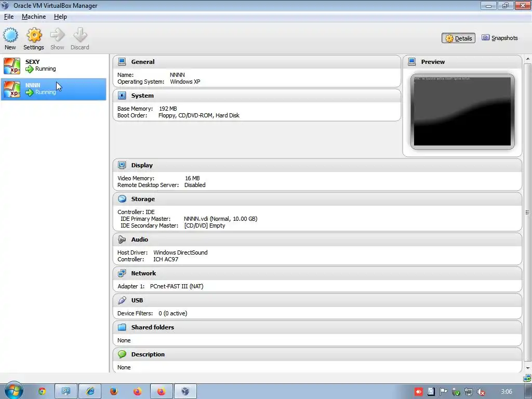Open the Network section header
This screenshot has height=399, width=532.
(317, 273)
